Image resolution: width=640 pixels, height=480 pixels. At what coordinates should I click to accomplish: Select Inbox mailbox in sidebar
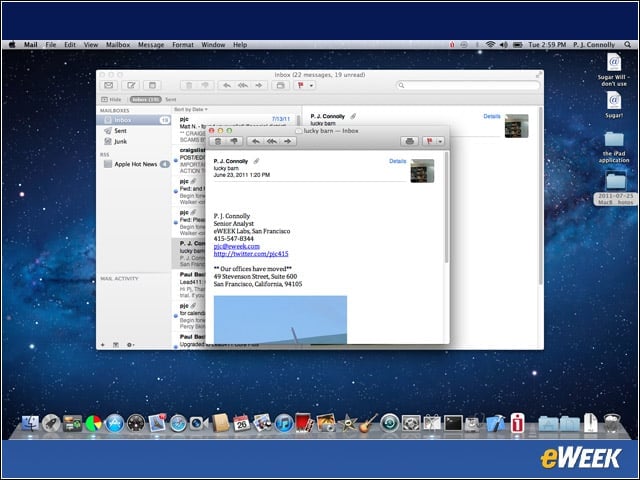click(134, 120)
